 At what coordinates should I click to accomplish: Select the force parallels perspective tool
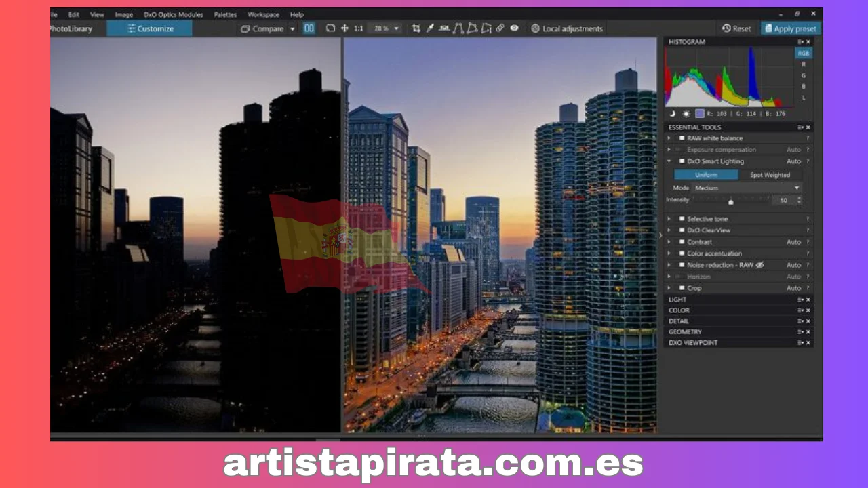point(458,28)
